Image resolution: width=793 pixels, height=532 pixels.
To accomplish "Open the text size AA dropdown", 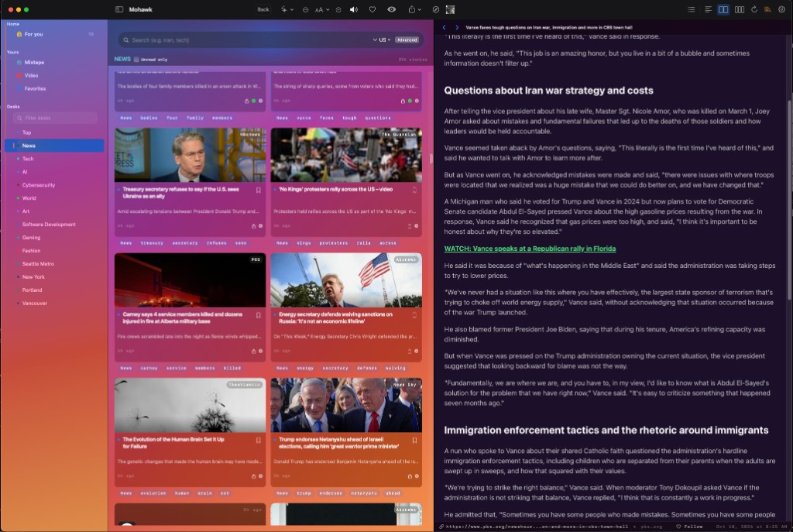I will pos(321,9).
